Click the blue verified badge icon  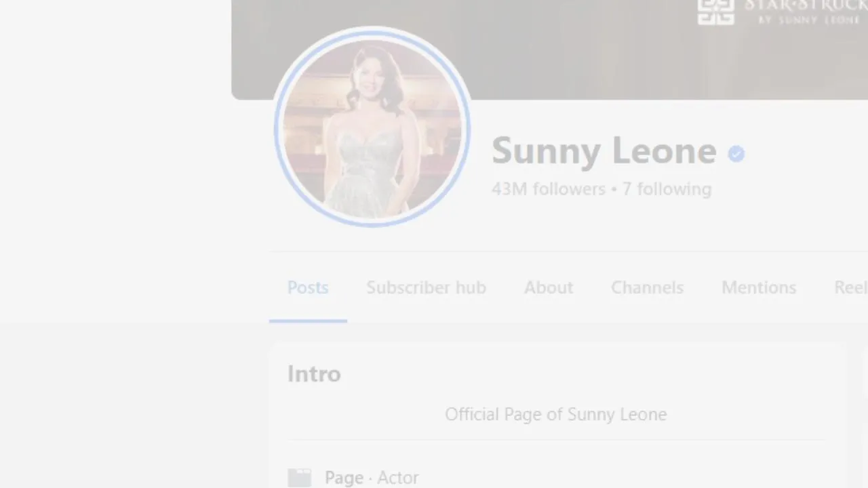click(x=736, y=154)
